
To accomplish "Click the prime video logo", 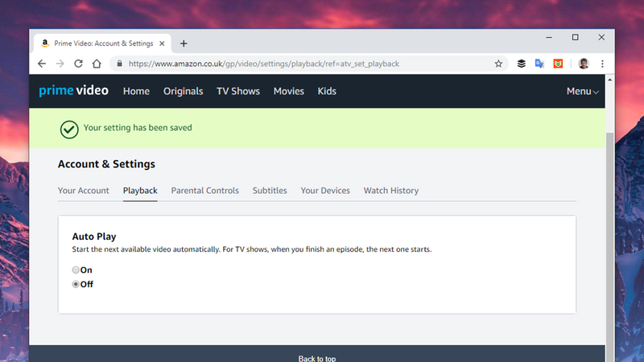I will 73,91.
